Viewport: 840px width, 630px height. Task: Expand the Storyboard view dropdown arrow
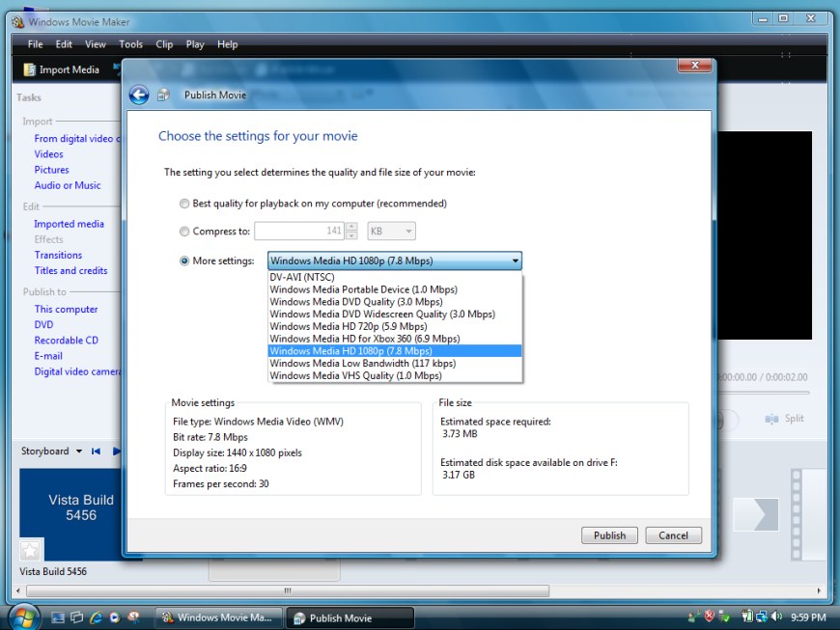[79, 452]
